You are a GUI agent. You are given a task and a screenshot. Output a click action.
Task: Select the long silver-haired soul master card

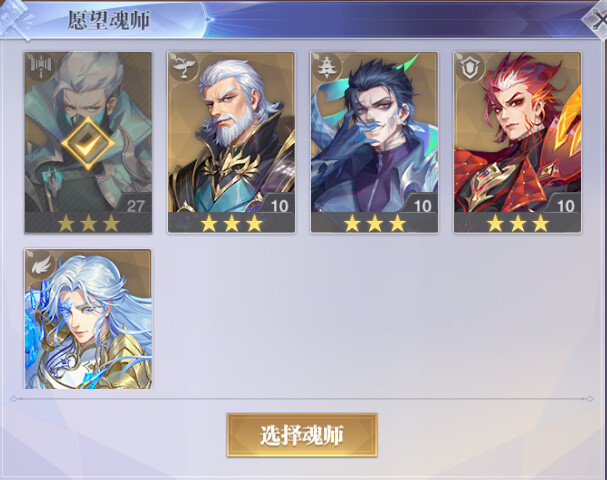pos(88,319)
